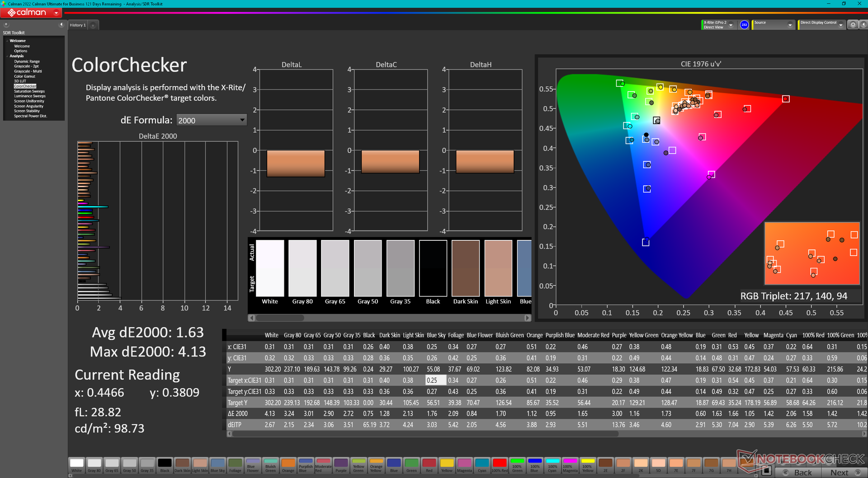Select the Dark Skin swatch in bottom strip
The image size is (868, 478).
click(182, 465)
